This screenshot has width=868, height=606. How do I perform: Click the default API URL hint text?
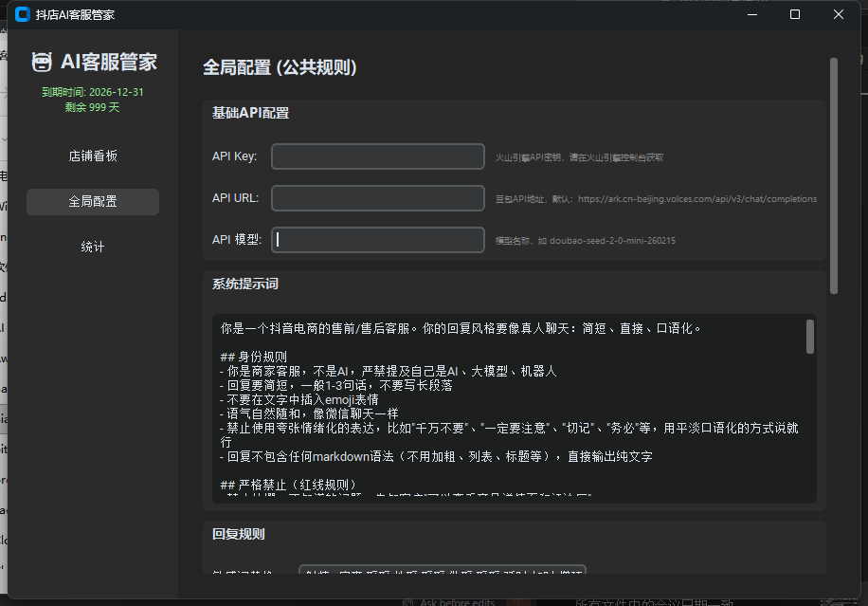point(656,199)
